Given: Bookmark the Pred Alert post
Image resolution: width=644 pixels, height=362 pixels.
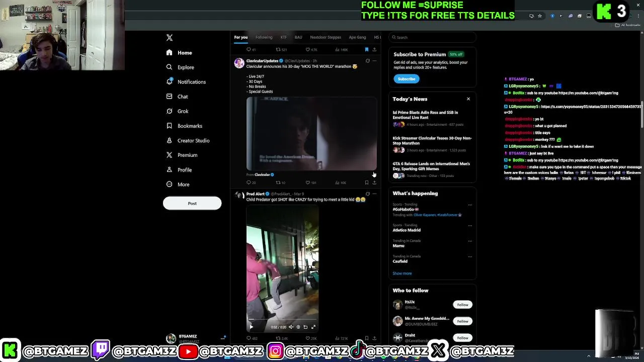Looking at the screenshot, I should pos(367,338).
